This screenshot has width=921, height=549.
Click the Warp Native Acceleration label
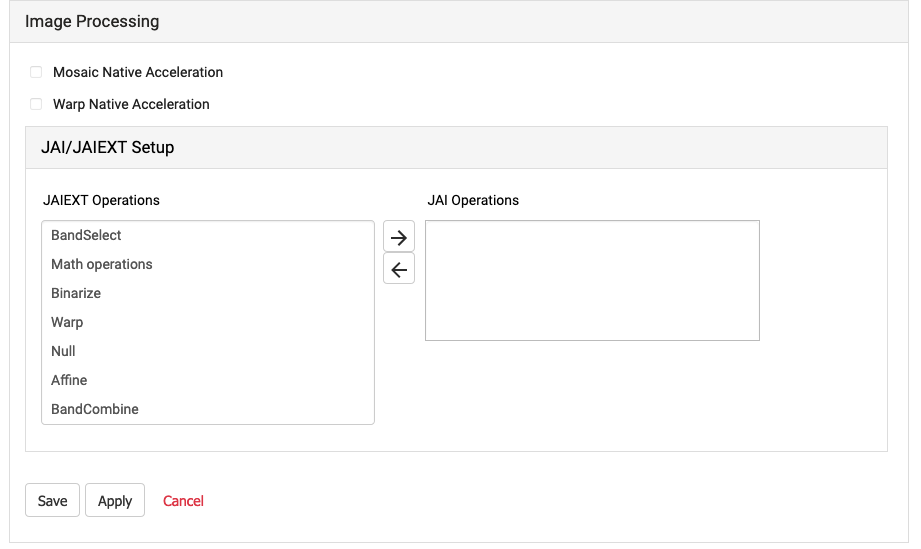coord(131,104)
